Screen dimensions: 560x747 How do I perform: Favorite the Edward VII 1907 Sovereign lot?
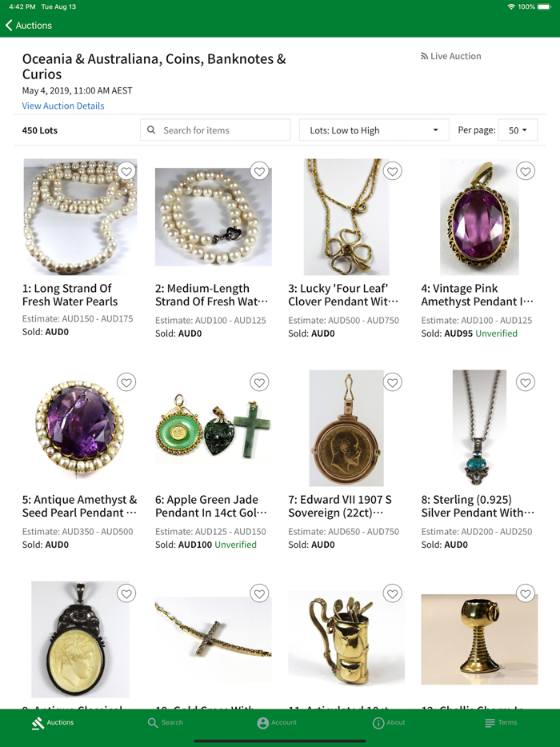pyautogui.click(x=392, y=382)
